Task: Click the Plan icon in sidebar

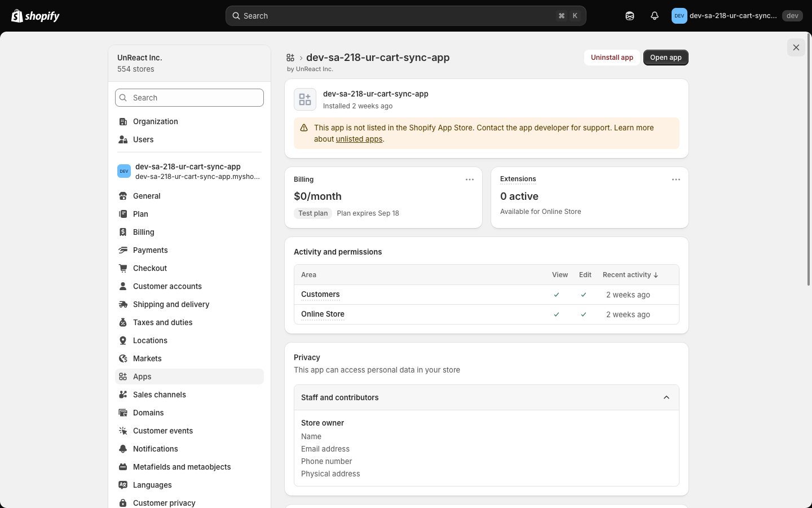Action: (123, 214)
